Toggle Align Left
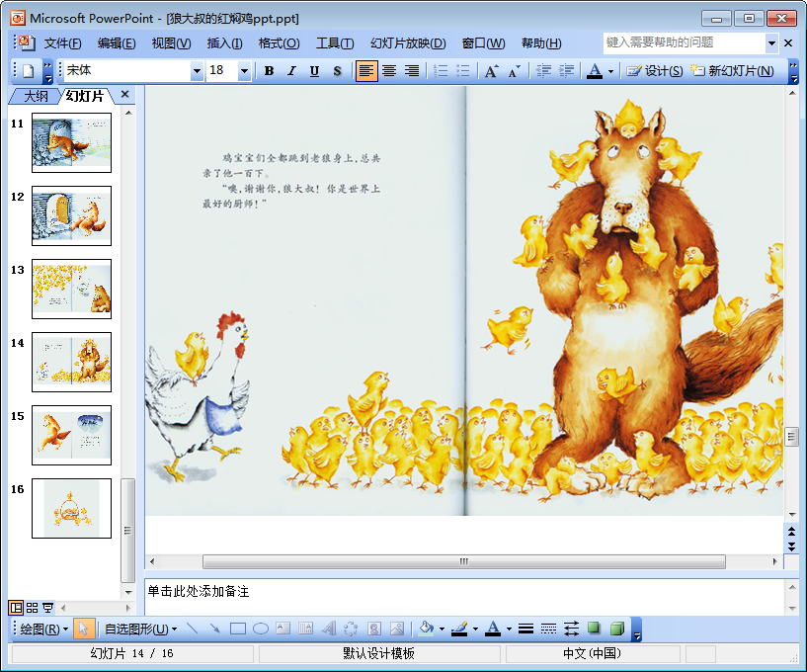807x672 pixels. click(x=365, y=71)
